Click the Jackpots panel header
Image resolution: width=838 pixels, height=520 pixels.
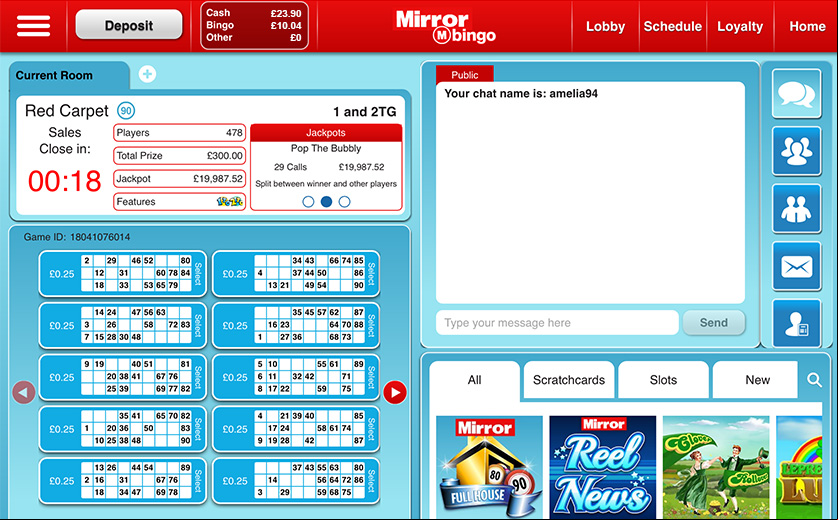[x=326, y=133]
